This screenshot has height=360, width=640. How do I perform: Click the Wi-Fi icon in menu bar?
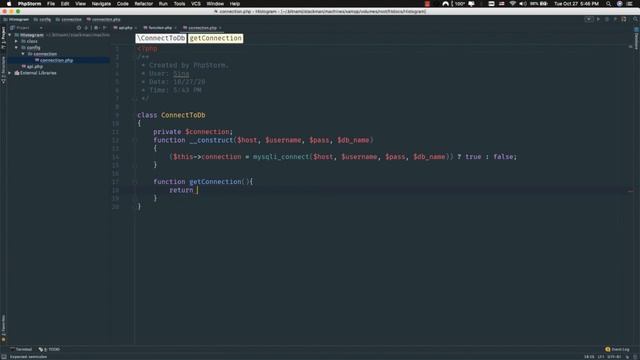[513, 4]
